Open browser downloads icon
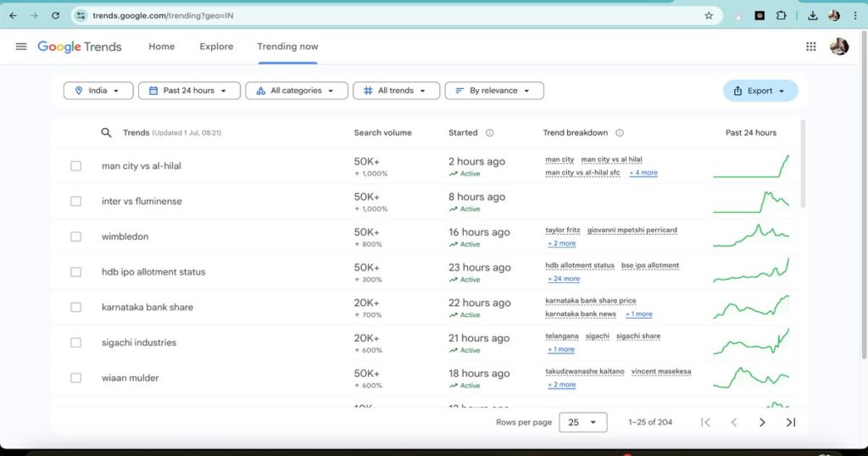868x456 pixels. coord(813,15)
